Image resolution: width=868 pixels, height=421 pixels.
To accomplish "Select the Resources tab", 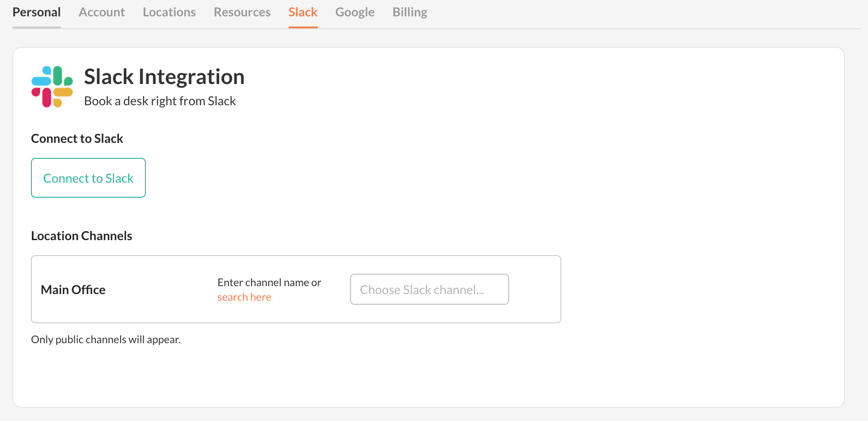I will coord(242,12).
